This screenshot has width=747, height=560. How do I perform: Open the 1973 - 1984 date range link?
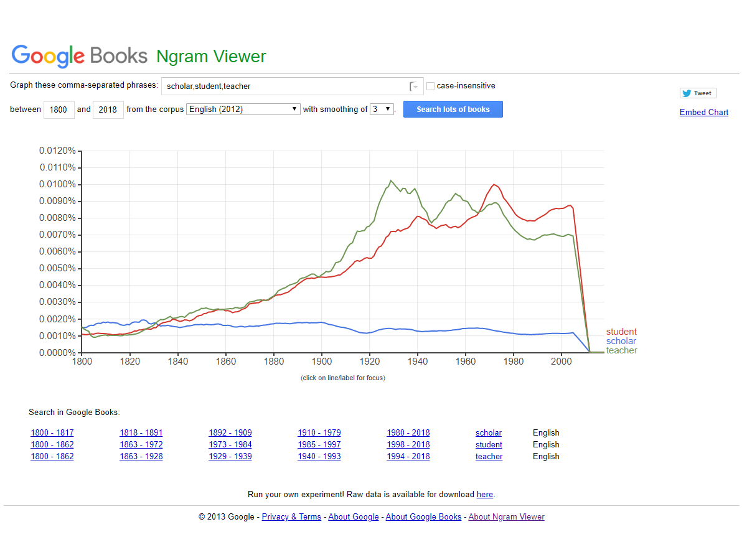point(230,445)
